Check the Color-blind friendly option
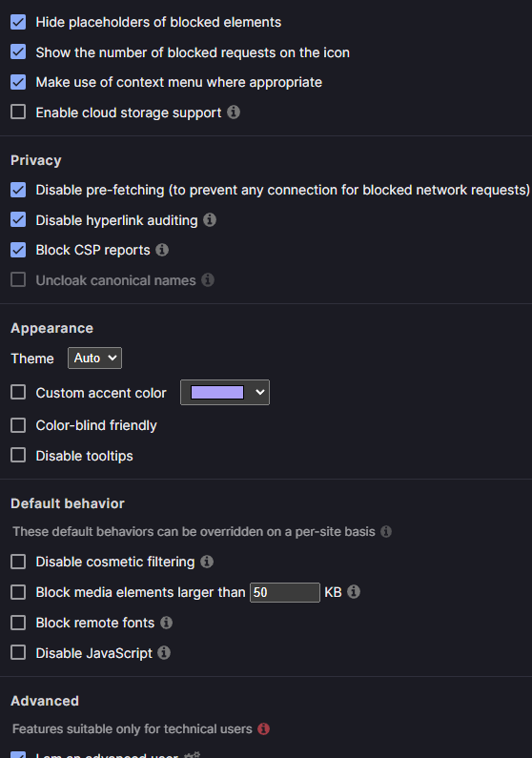 click(x=18, y=425)
